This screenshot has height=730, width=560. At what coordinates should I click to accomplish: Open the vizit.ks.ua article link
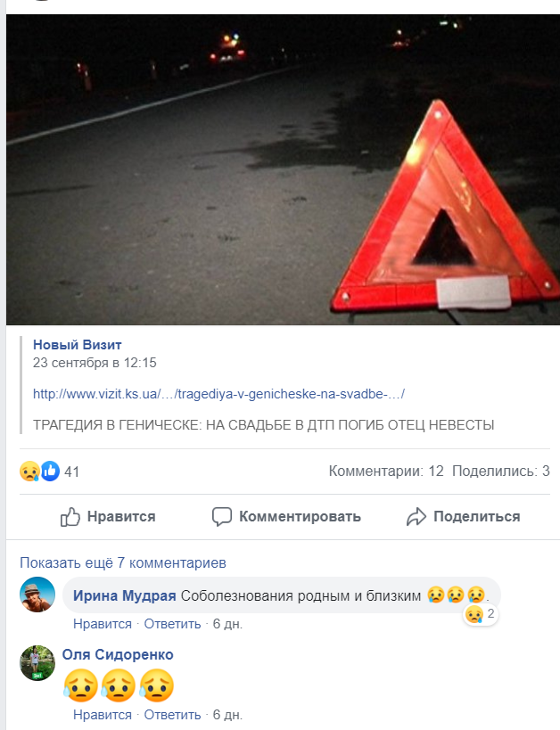[x=218, y=394]
